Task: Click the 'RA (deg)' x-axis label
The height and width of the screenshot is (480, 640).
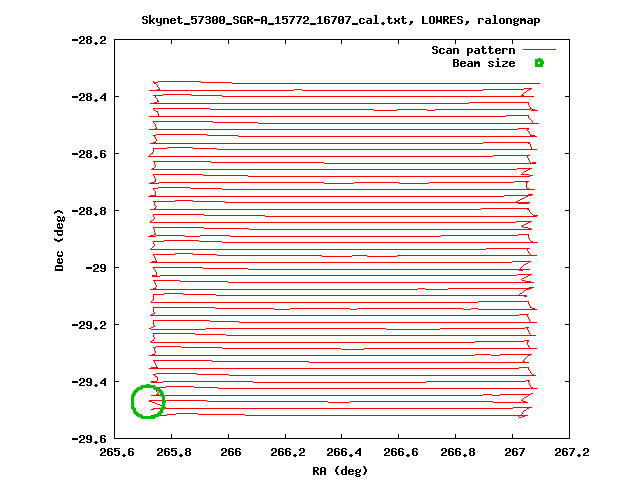Action: [340, 471]
